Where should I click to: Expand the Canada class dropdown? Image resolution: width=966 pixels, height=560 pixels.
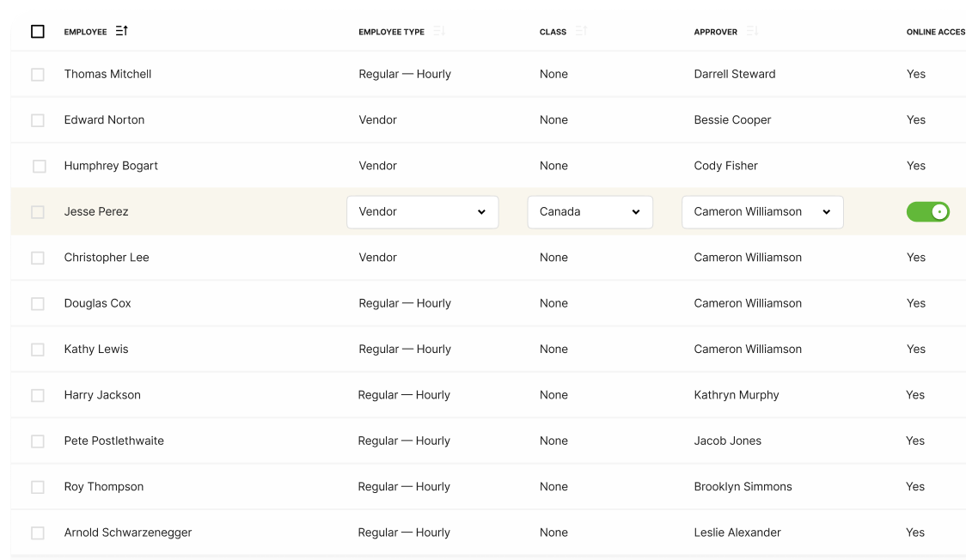(590, 212)
